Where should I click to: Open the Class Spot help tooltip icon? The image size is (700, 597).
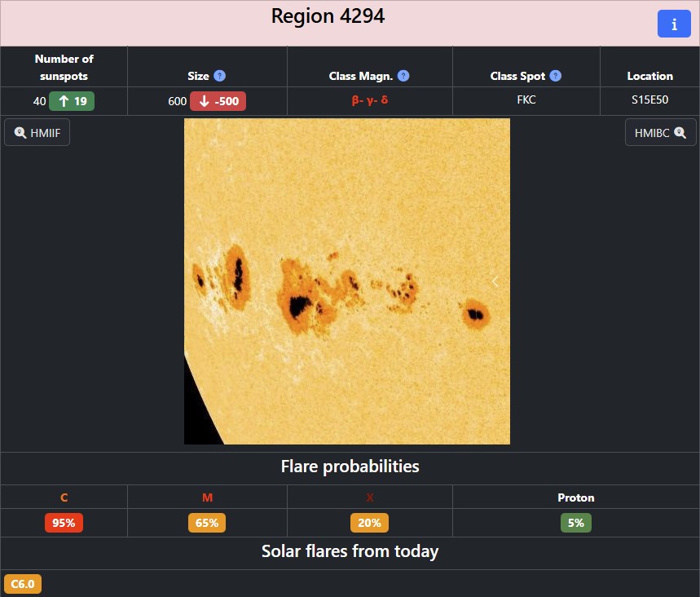tap(555, 76)
